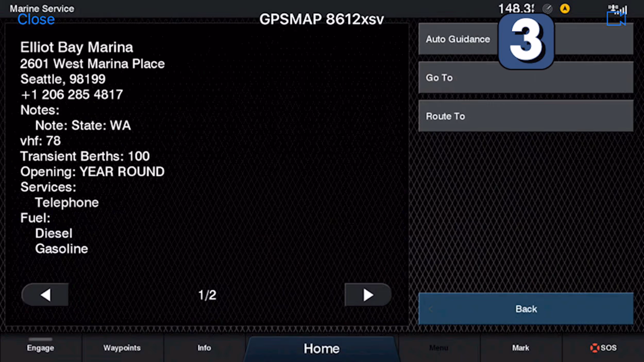Image resolution: width=644 pixels, height=362 pixels.
Task: Go to previous page with left arrow
Action: click(45, 295)
